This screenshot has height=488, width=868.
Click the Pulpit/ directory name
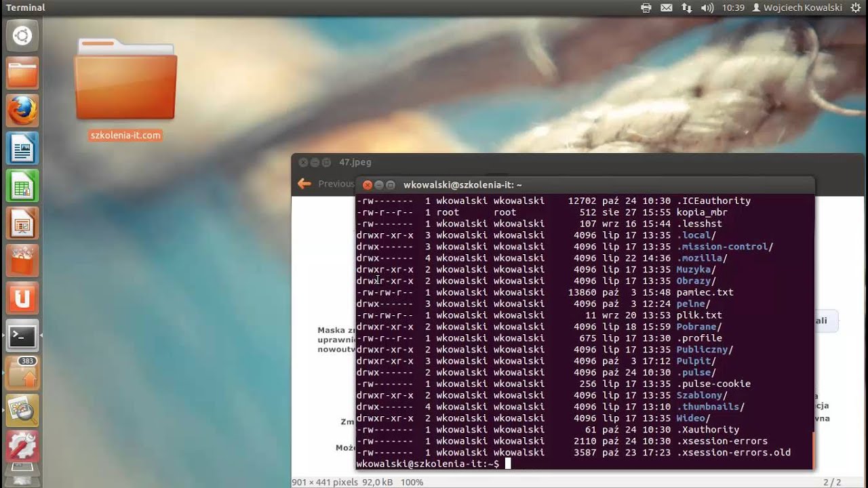click(696, 361)
